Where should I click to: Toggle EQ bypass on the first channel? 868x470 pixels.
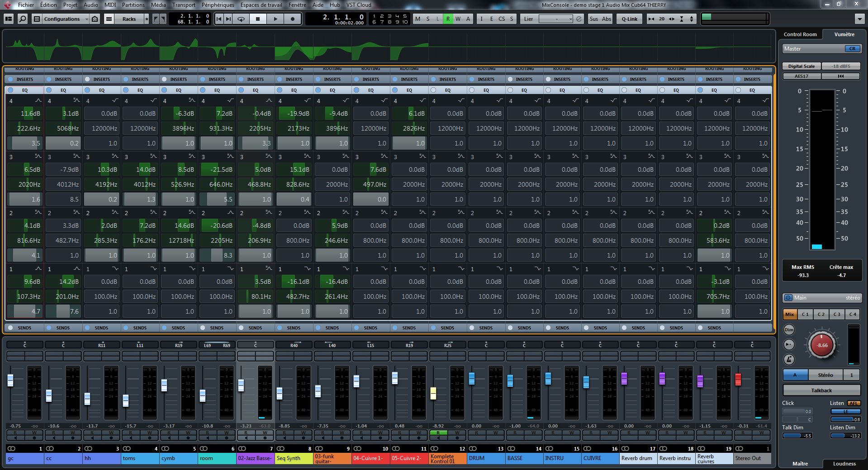(10, 90)
